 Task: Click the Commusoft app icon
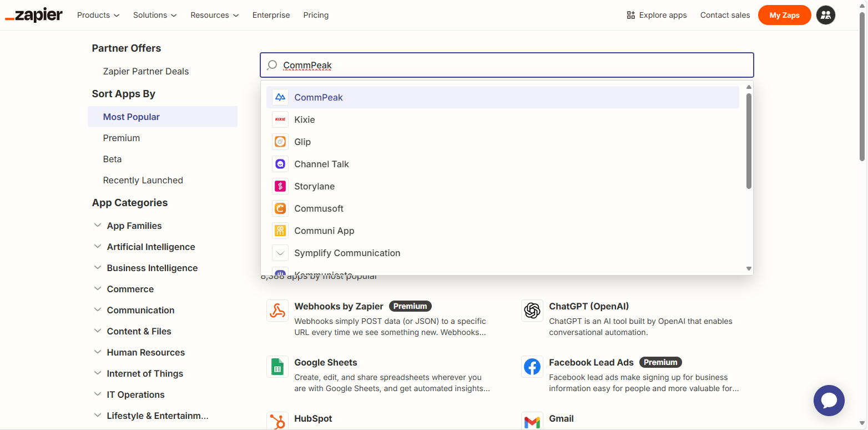tap(280, 208)
